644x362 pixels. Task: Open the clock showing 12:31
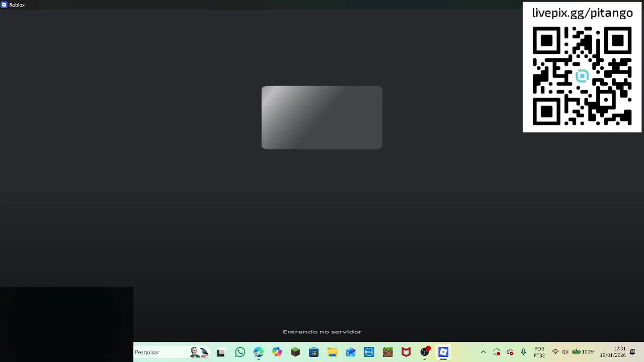[613, 352]
